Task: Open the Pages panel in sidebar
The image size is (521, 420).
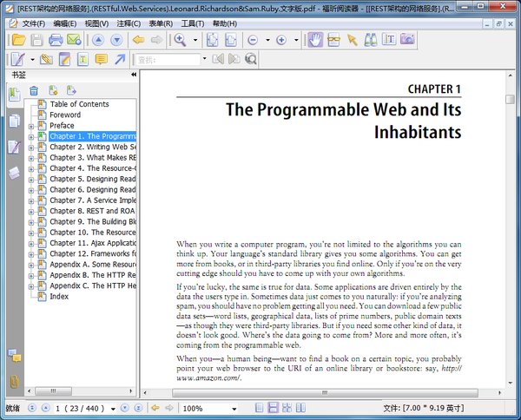Action: tap(14, 121)
